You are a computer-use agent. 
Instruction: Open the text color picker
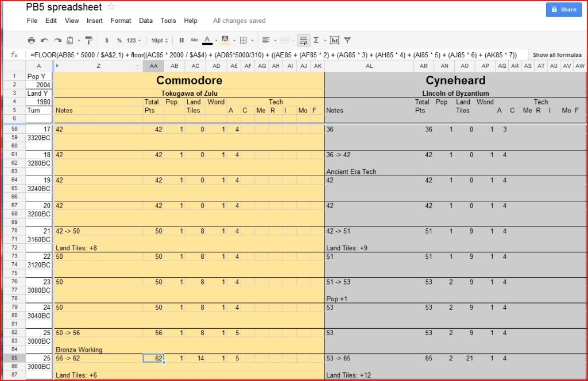coord(207,40)
